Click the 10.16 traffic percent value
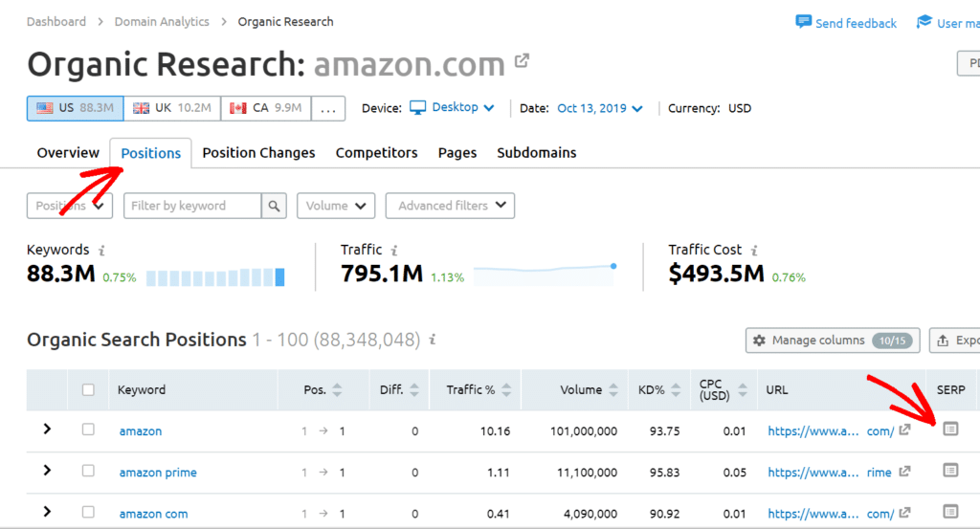This screenshot has width=980, height=529. point(495,430)
